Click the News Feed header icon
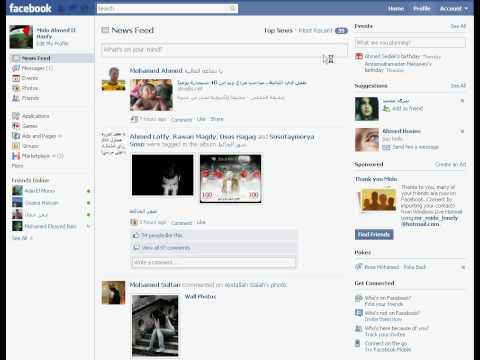This screenshot has width=480, height=360. (105, 30)
